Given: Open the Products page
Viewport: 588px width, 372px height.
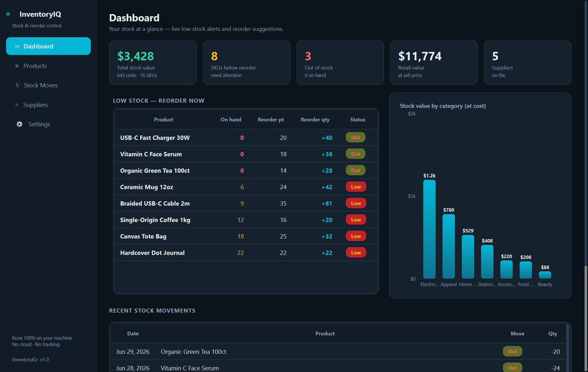Looking at the screenshot, I should (x=48, y=66).
